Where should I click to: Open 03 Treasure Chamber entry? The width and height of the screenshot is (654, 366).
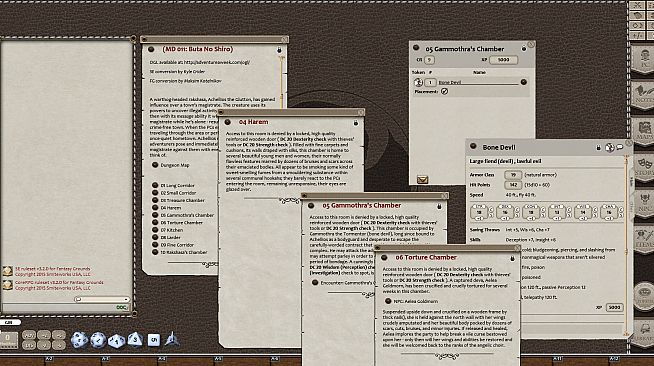coord(178,201)
